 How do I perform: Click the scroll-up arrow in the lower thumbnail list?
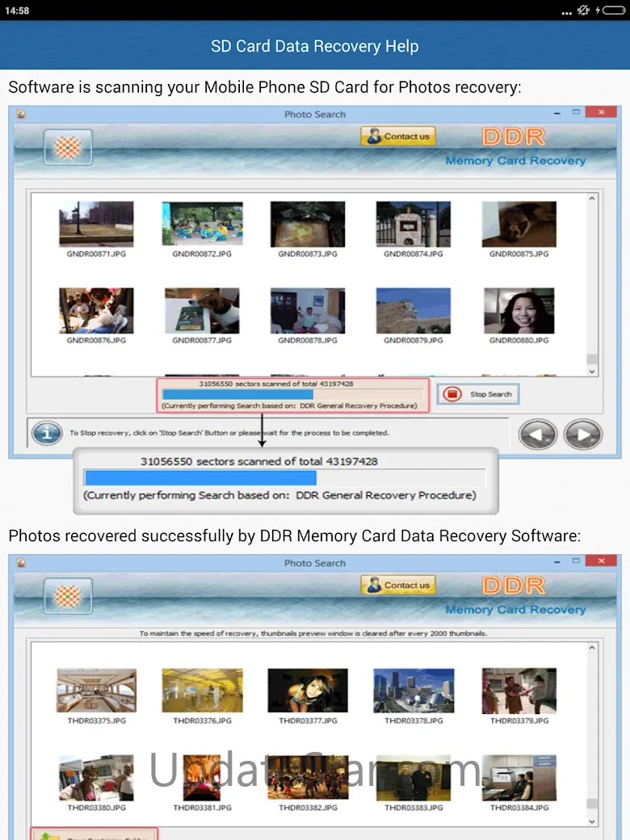[592, 648]
